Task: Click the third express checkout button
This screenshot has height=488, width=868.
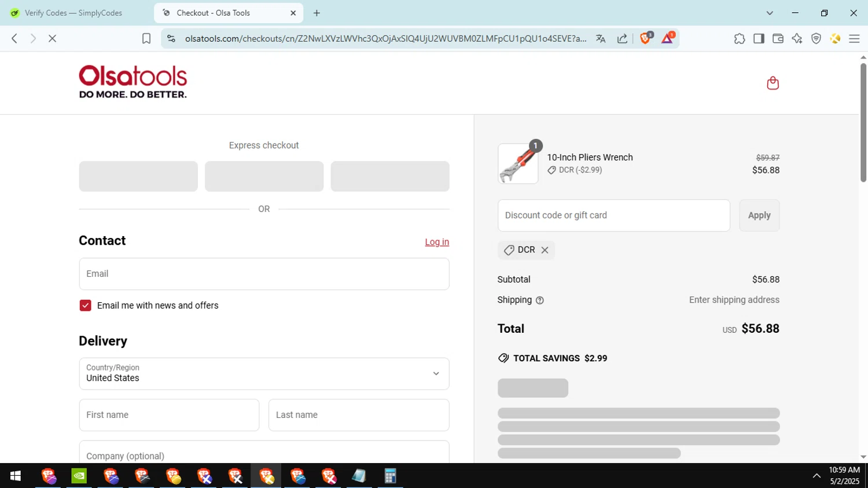Action: (x=390, y=177)
